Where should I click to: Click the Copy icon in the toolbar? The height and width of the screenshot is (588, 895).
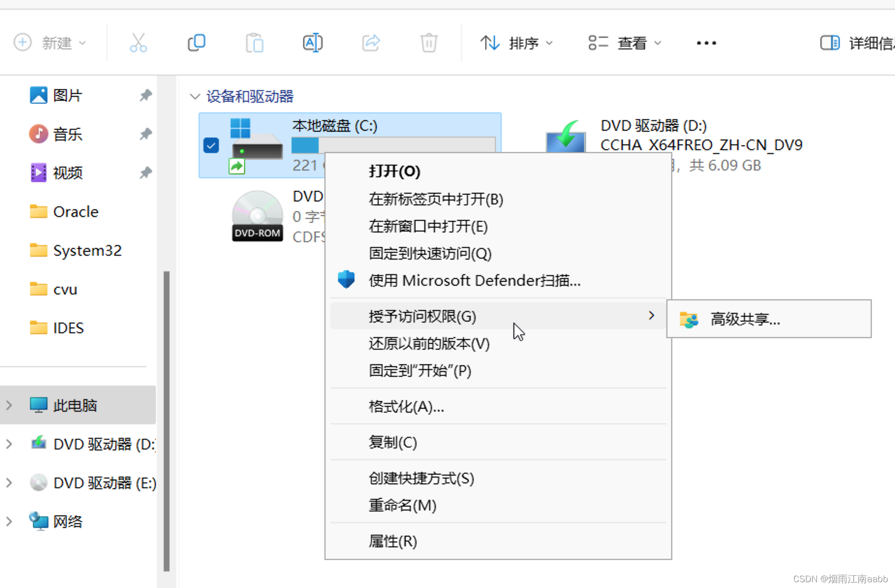[196, 43]
